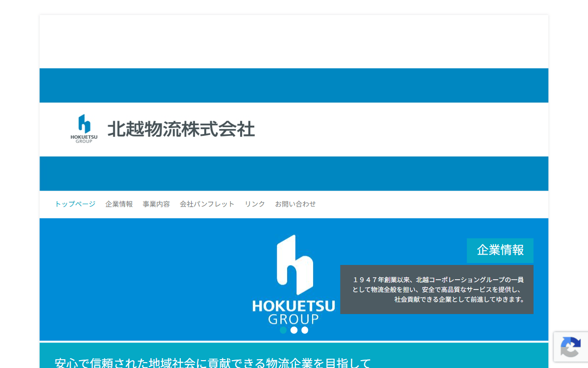
Task: Select the third slider pagination dot
Action: [305, 330]
